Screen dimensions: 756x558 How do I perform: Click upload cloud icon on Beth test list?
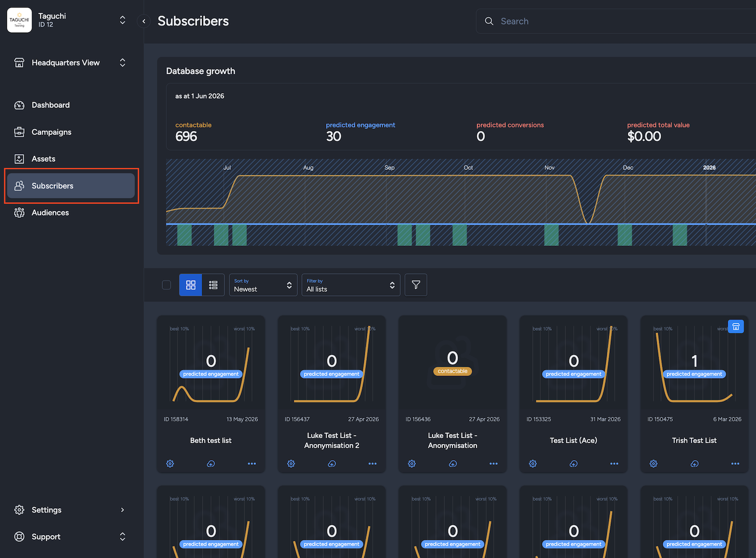211,464
